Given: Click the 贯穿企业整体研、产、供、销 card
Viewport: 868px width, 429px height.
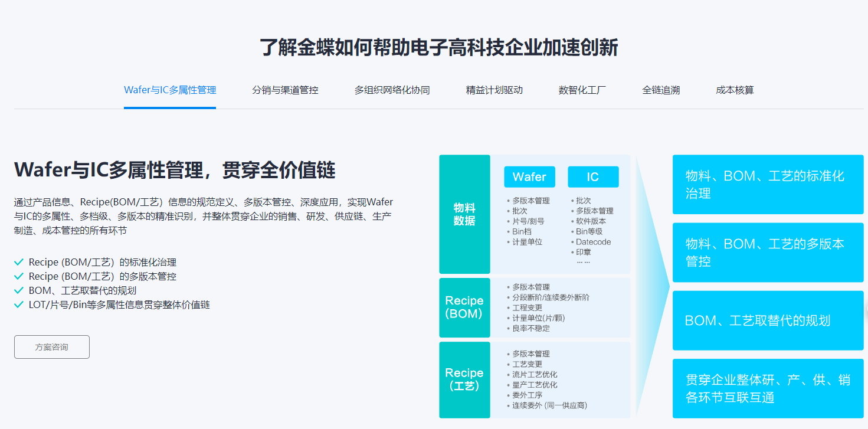Looking at the screenshot, I should tap(767, 389).
